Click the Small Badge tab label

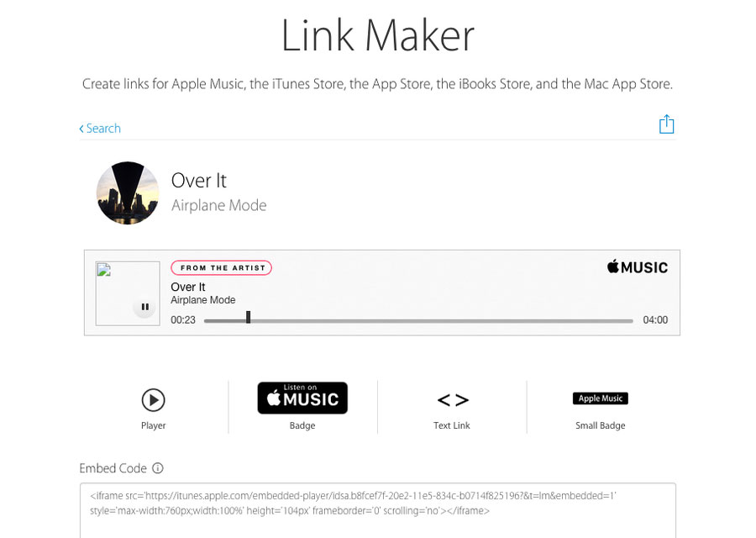tap(601, 425)
